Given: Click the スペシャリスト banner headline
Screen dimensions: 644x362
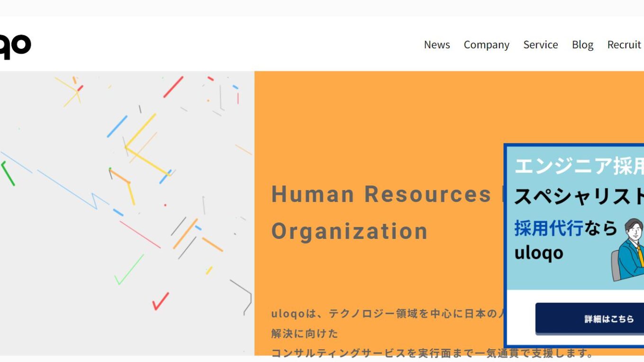Looking at the screenshot, I should [568, 195].
